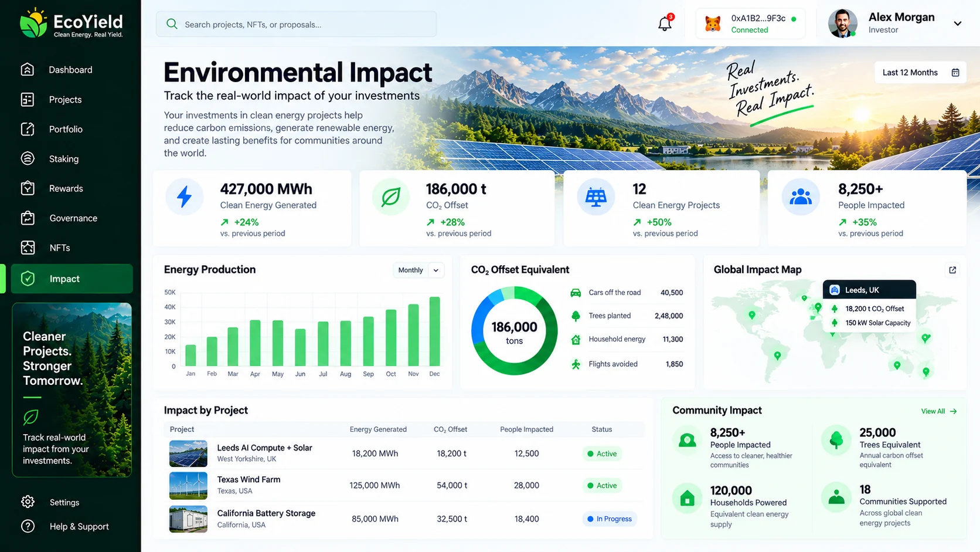Click the December bar in Energy Production chart
Image resolution: width=980 pixels, height=552 pixels.
[x=434, y=331]
